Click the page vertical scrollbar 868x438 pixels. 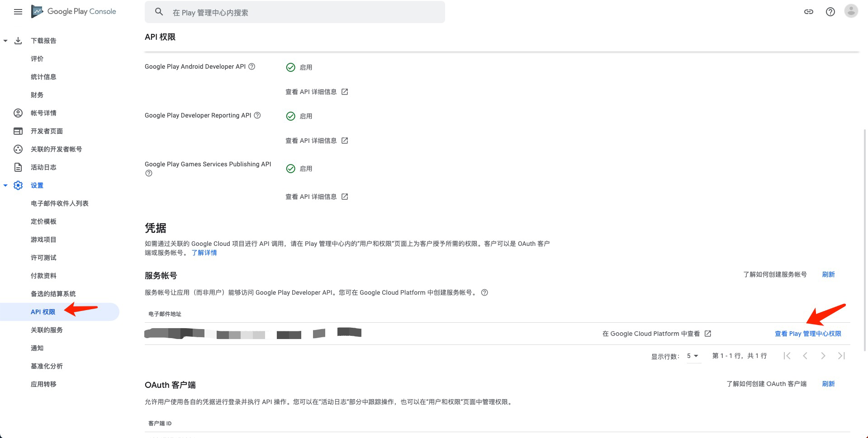pos(865,240)
